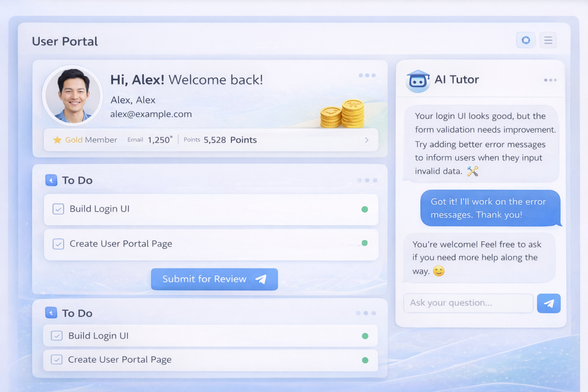Viewport: 588px width, 392px height.
Task: Click the settings icon in the User Portal header
Action: click(525, 40)
